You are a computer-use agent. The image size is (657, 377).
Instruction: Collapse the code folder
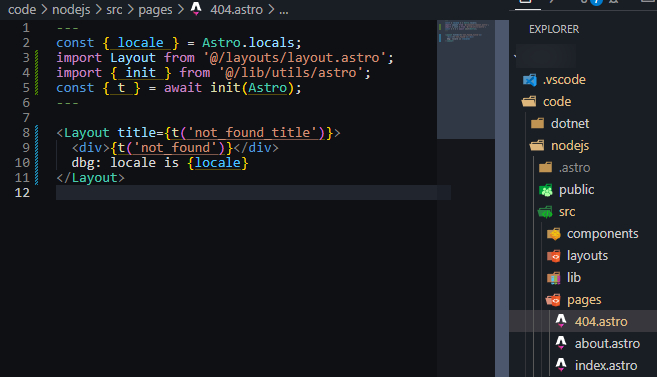(557, 102)
